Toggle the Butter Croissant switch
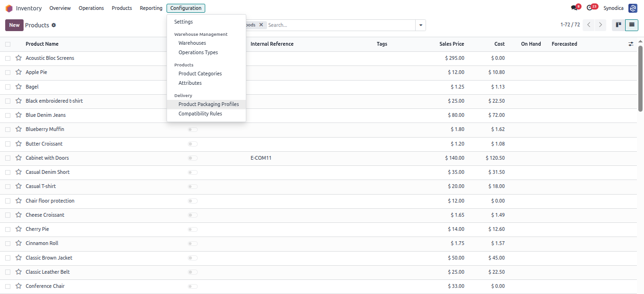644x294 pixels. click(x=192, y=144)
